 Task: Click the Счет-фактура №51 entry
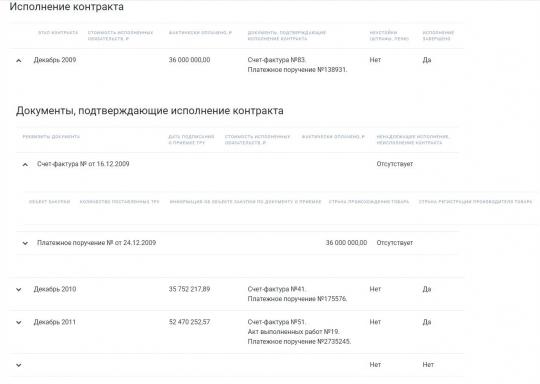click(277, 322)
